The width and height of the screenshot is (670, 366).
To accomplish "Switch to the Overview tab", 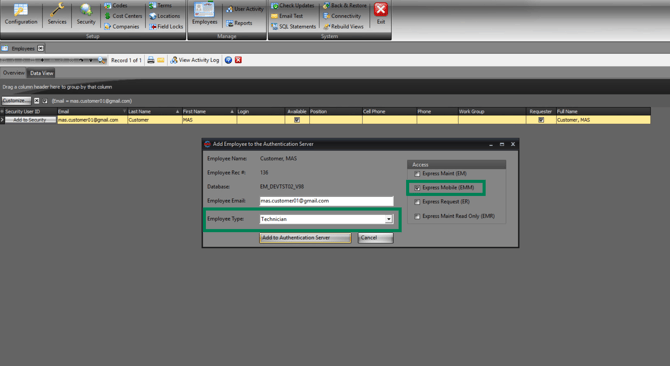I will click(x=14, y=73).
